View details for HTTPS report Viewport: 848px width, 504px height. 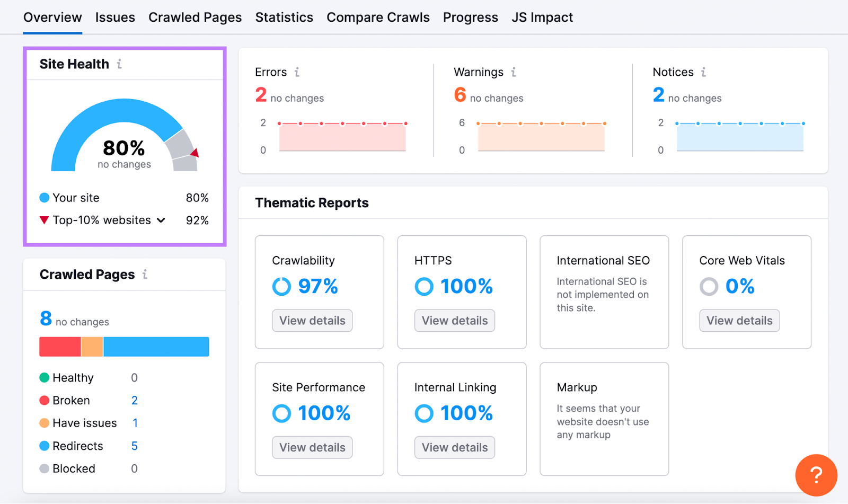pos(455,321)
